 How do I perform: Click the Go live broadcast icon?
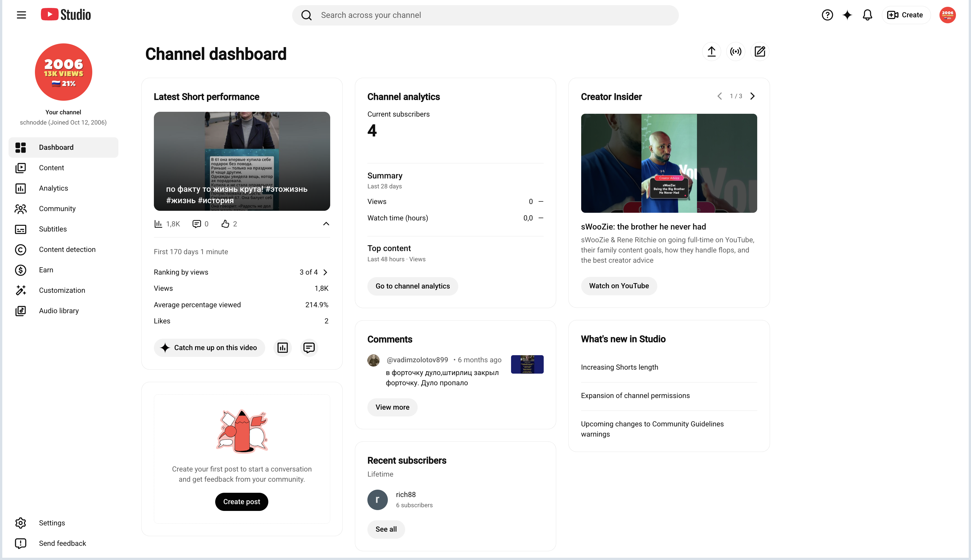click(735, 52)
